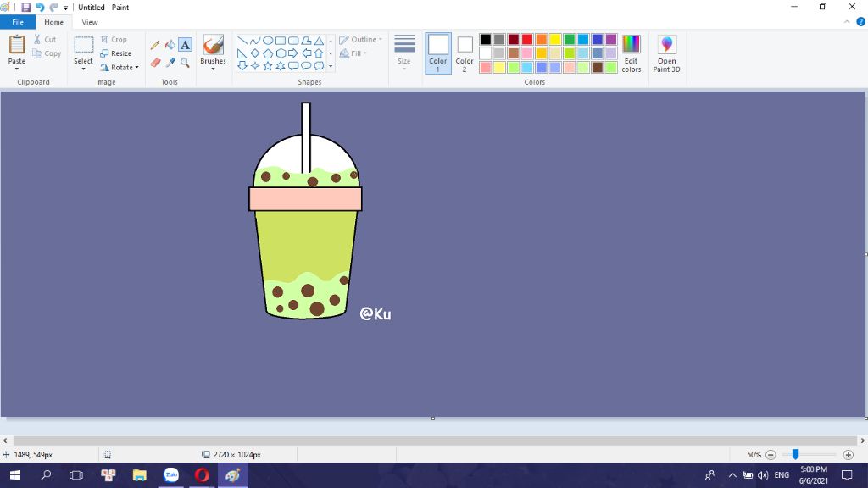Save the drawing from Quick Access Toolbar
Image resolution: width=868 pixels, height=488 pixels.
click(25, 8)
